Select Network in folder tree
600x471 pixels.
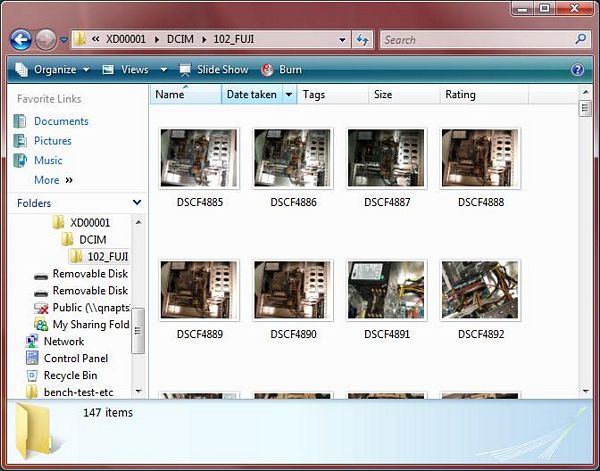point(55,341)
